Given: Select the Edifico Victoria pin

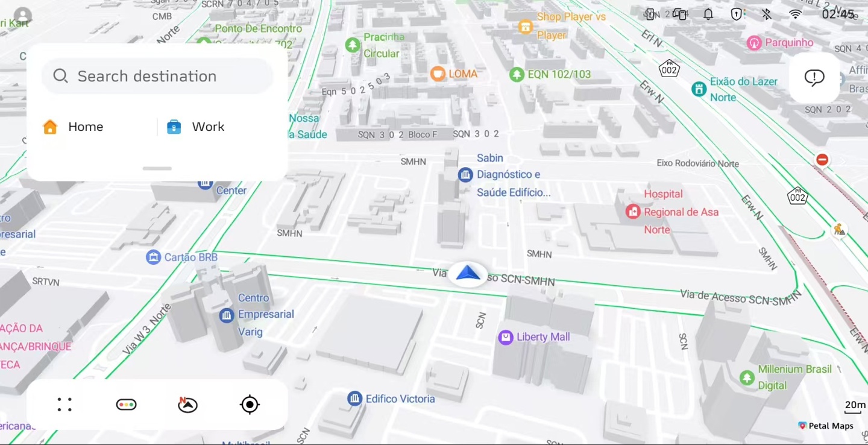Looking at the screenshot, I should coord(354,399).
